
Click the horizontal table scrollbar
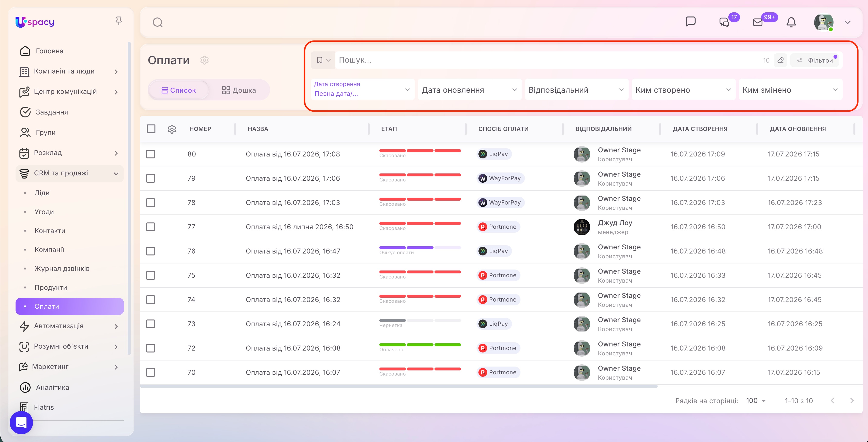click(399, 386)
